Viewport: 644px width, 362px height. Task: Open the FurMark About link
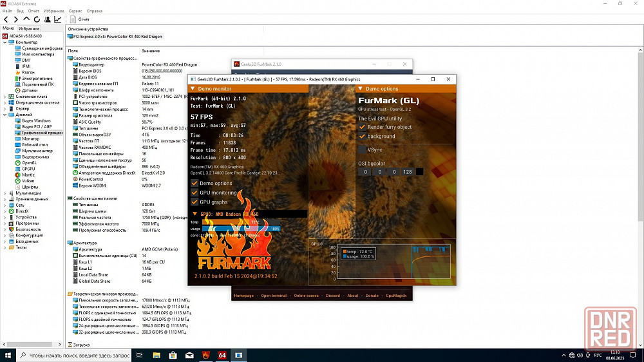(x=353, y=296)
